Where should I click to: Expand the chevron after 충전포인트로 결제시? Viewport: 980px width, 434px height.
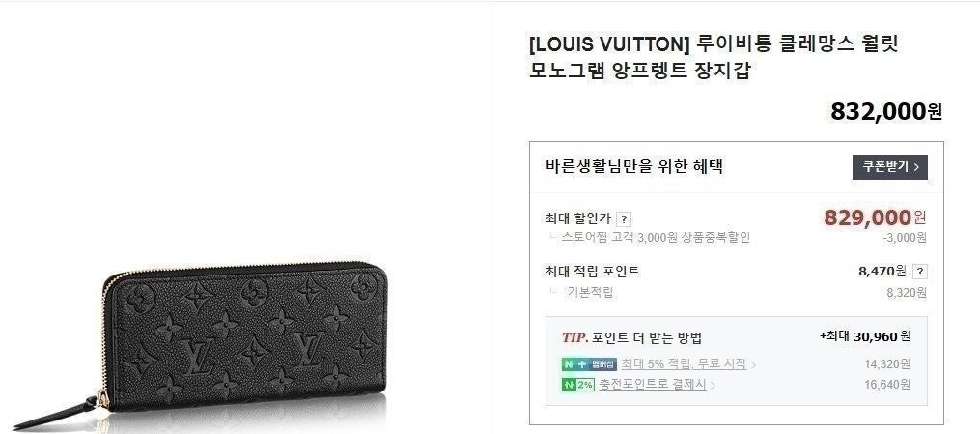click(x=713, y=386)
